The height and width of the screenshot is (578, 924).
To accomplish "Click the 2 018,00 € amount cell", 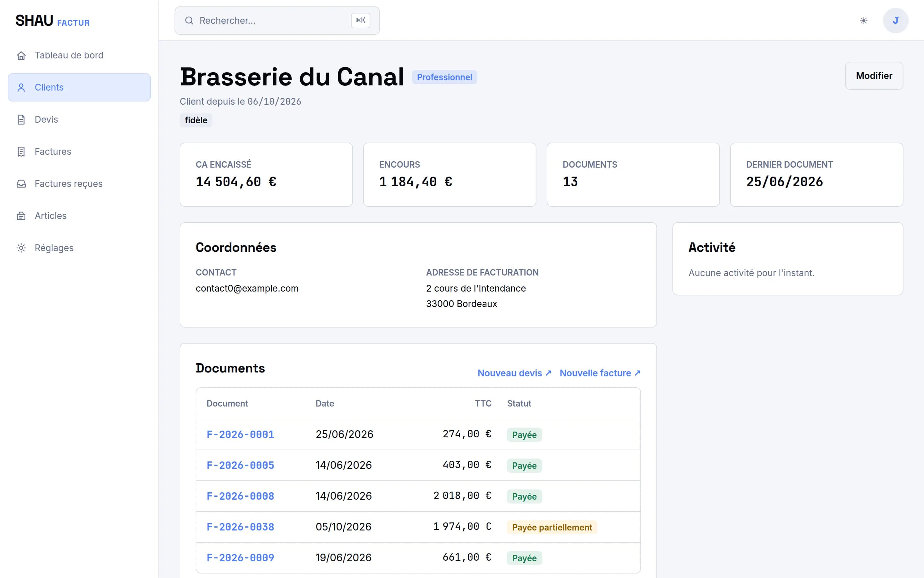I will point(462,496).
